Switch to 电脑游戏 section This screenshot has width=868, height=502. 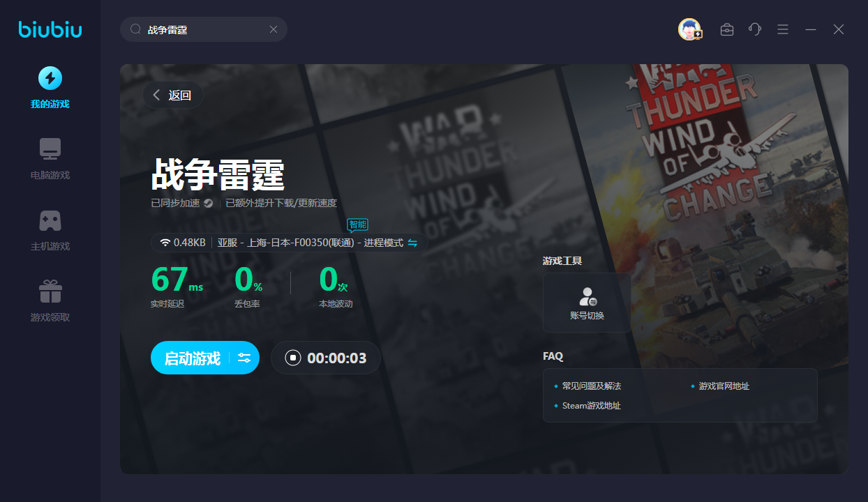[50, 159]
